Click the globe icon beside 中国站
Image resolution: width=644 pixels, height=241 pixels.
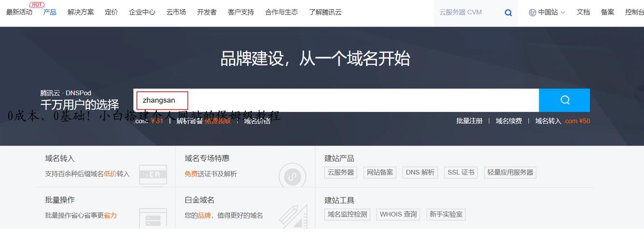pyautogui.click(x=533, y=13)
